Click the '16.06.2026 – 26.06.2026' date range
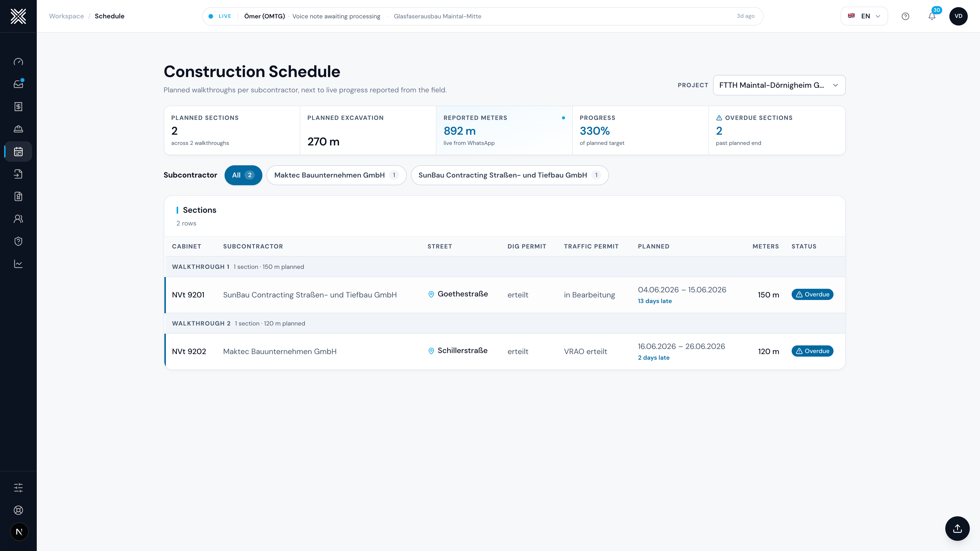The height and width of the screenshot is (551, 980). [x=681, y=346]
